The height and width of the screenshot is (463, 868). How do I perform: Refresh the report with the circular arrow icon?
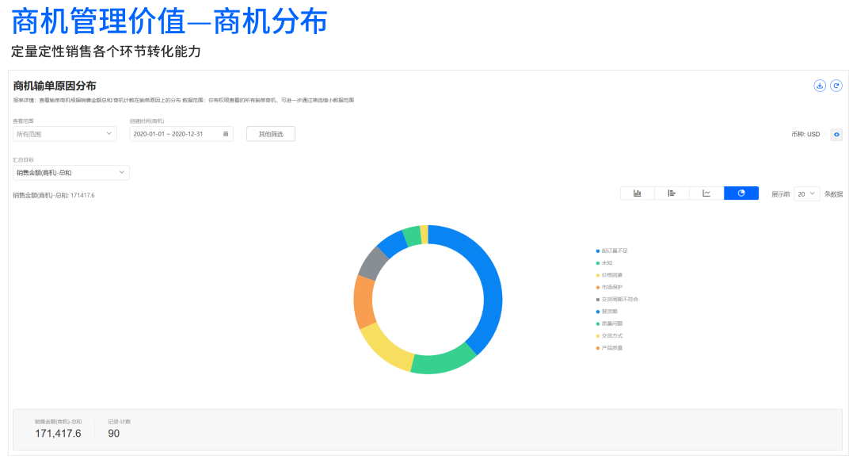pyautogui.click(x=836, y=86)
